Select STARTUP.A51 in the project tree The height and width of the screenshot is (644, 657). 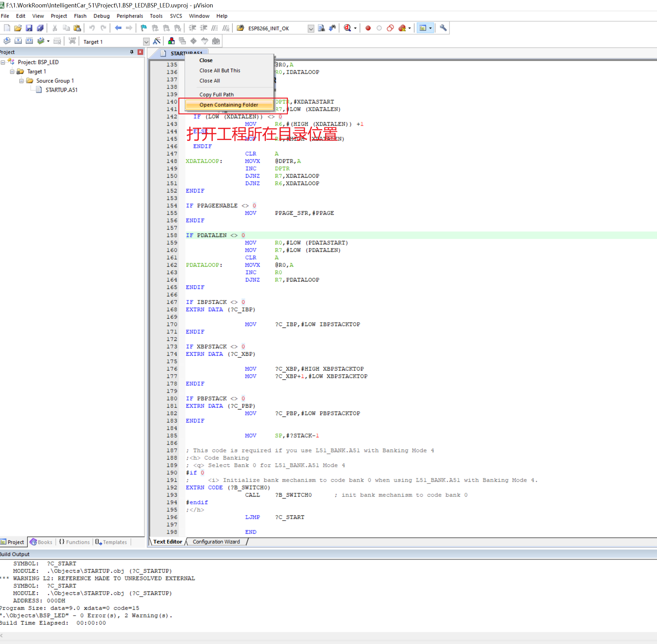(x=61, y=90)
